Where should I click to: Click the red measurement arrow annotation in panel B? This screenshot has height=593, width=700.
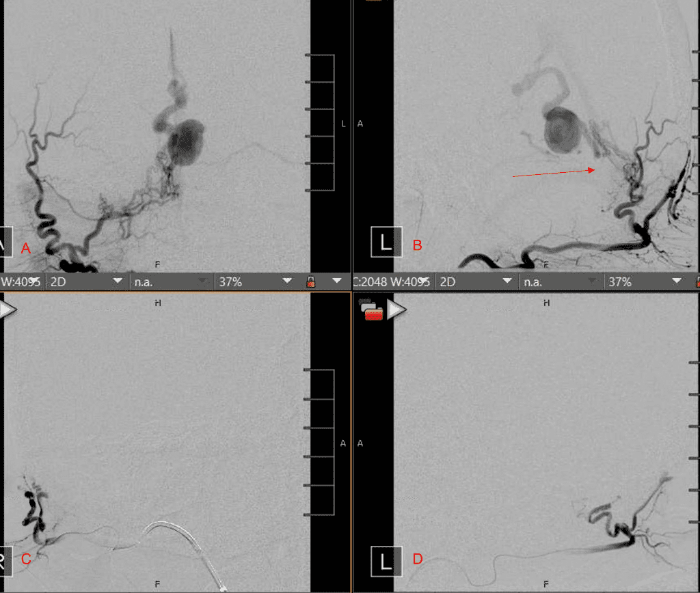(554, 171)
